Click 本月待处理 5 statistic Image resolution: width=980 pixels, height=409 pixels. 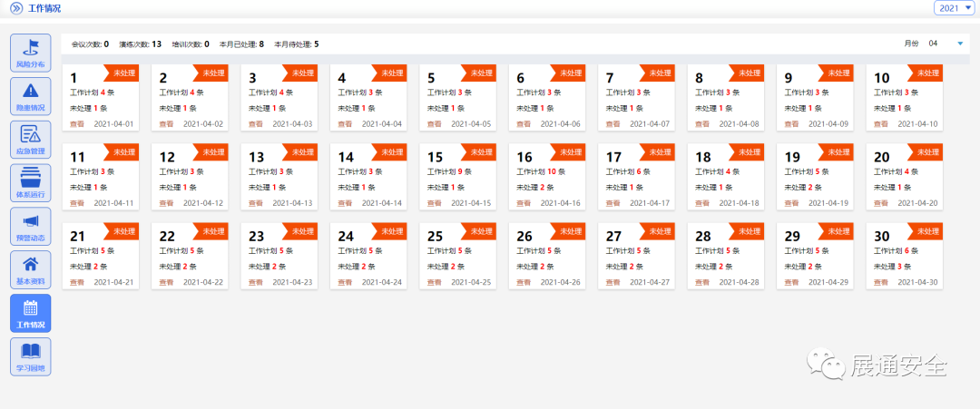coord(296,44)
